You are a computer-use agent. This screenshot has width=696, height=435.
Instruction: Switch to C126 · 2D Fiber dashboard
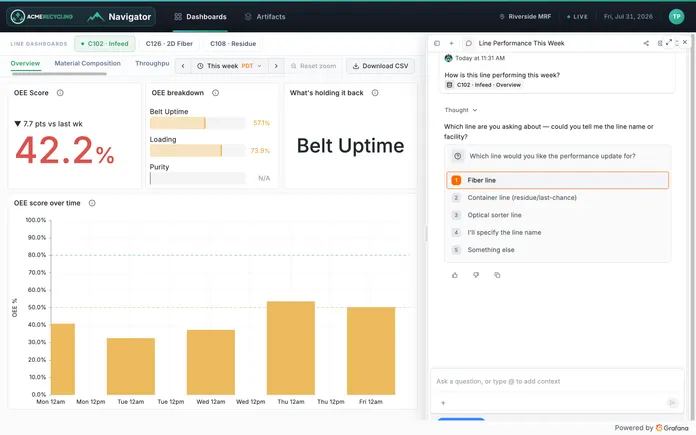tap(169, 44)
